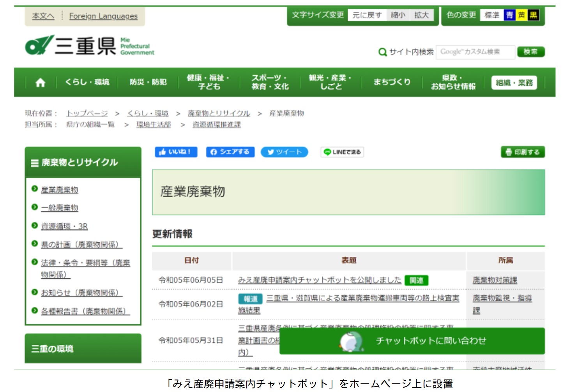Image resolution: width=569 pixels, height=392 pixels.
Task: Click the 表題 column header
Action: point(349,261)
